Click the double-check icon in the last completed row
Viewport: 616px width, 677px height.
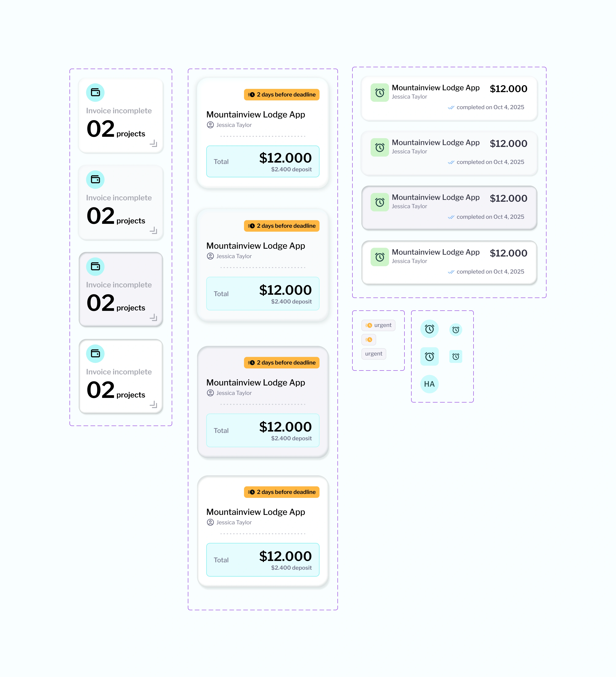pyautogui.click(x=451, y=272)
